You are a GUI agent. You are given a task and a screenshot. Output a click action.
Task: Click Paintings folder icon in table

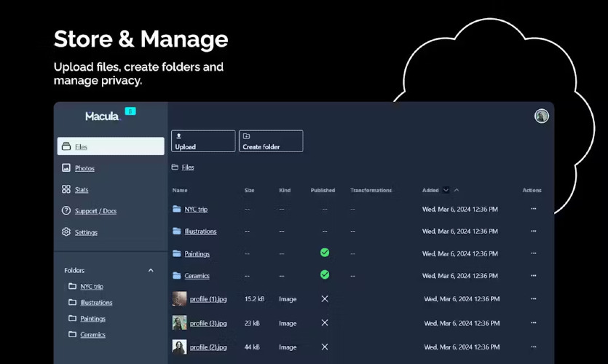point(177,253)
